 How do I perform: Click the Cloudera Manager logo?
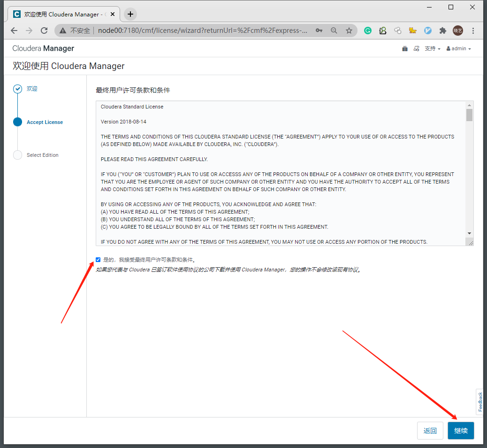[43, 48]
